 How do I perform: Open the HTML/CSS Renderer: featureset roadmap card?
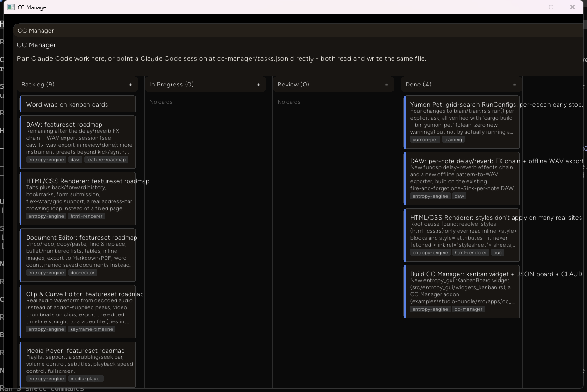78,199
